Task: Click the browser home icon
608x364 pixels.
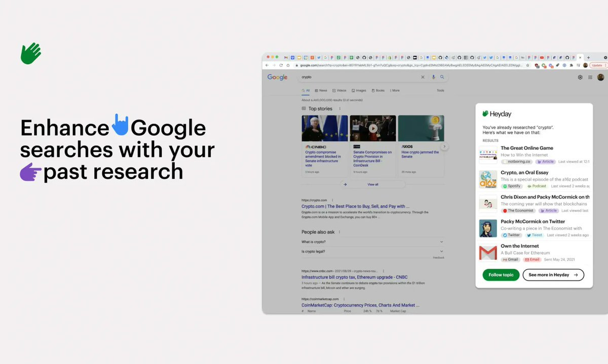Action: tap(288, 65)
